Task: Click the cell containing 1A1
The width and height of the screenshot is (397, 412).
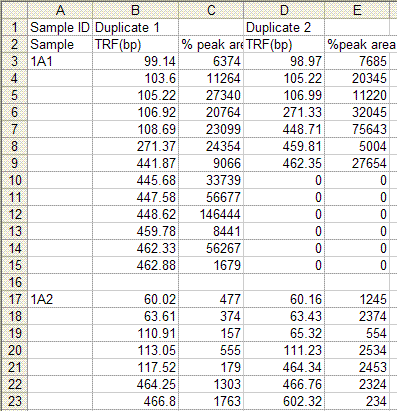Action: click(60, 61)
